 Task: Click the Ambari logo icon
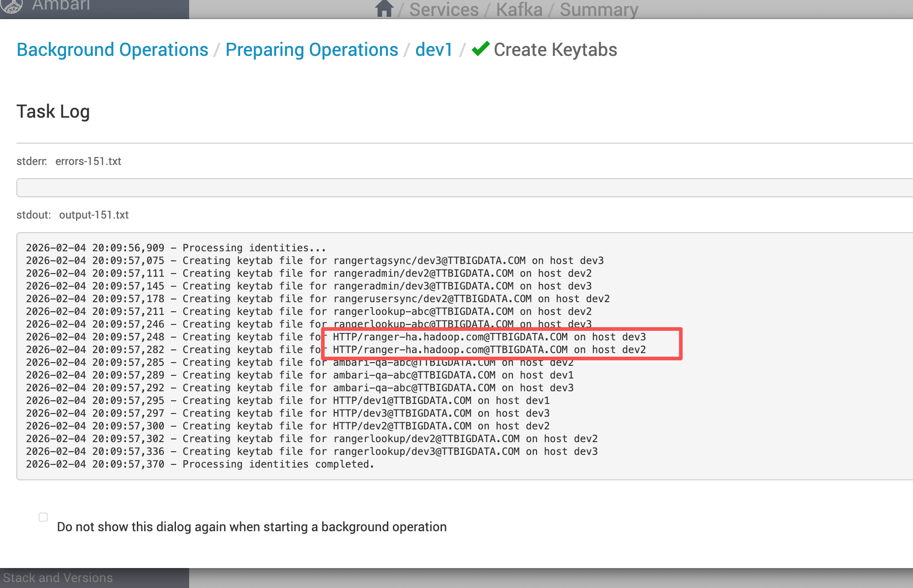tap(12, 5)
